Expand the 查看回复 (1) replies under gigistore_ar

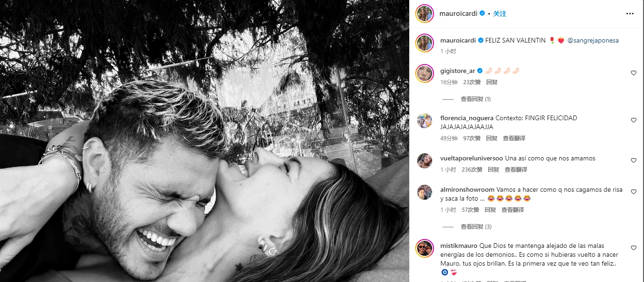click(x=475, y=99)
